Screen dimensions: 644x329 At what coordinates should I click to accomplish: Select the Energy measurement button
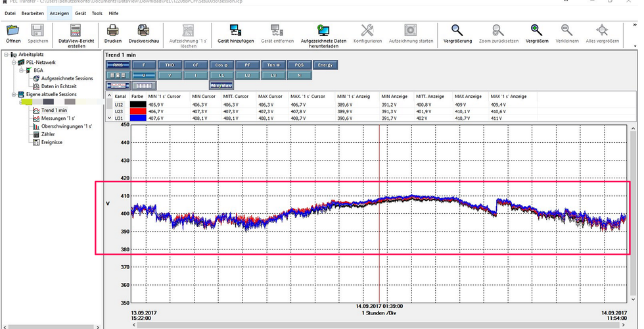tap(325, 65)
